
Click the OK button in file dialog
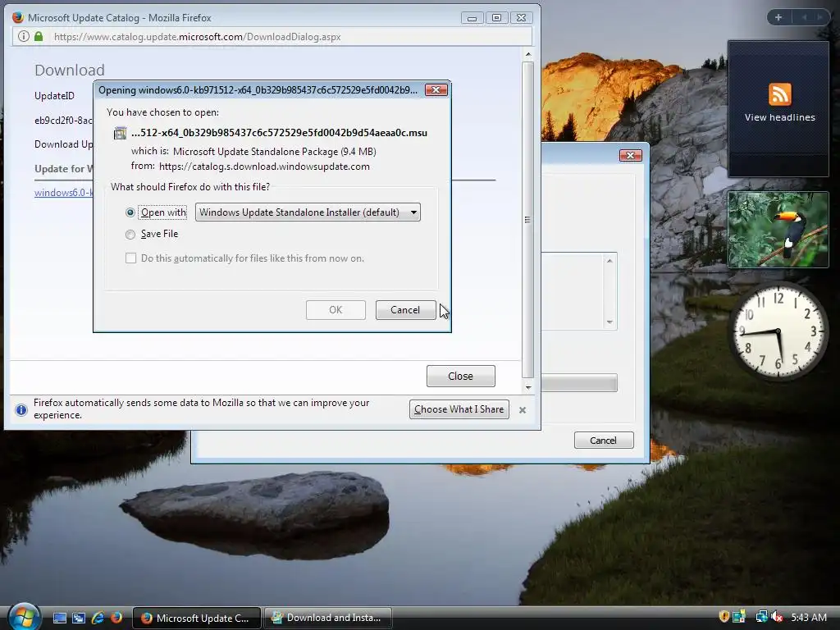pos(336,309)
